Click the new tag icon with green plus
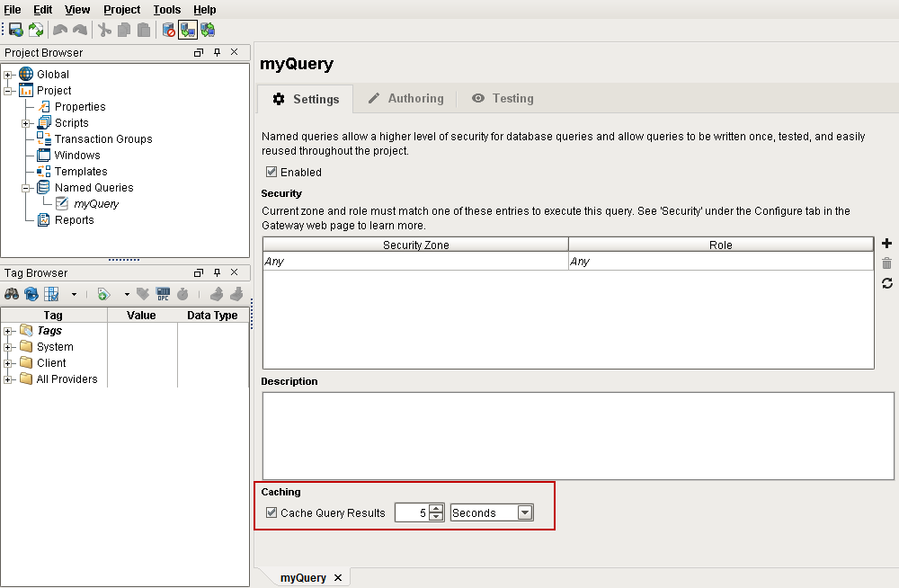The width and height of the screenshot is (899, 588). [x=103, y=294]
